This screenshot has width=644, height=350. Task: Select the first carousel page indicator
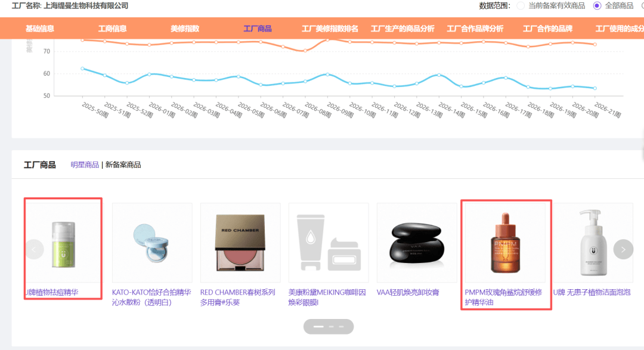(318, 327)
